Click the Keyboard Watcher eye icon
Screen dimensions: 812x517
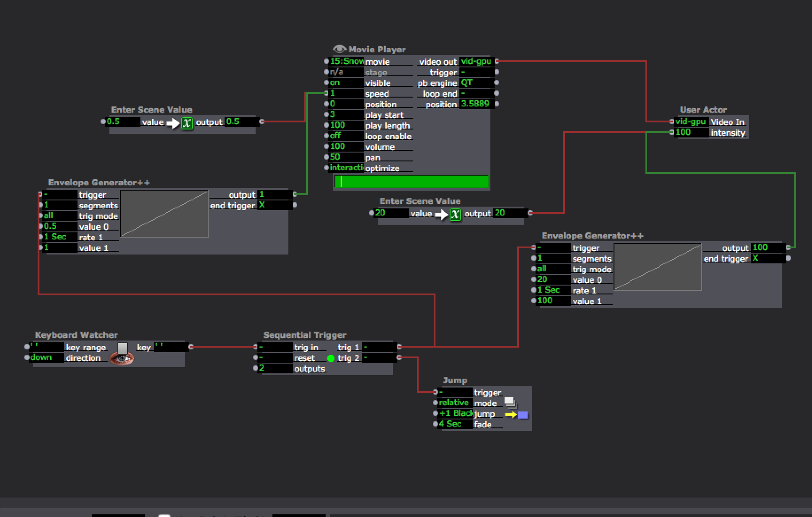click(x=122, y=358)
